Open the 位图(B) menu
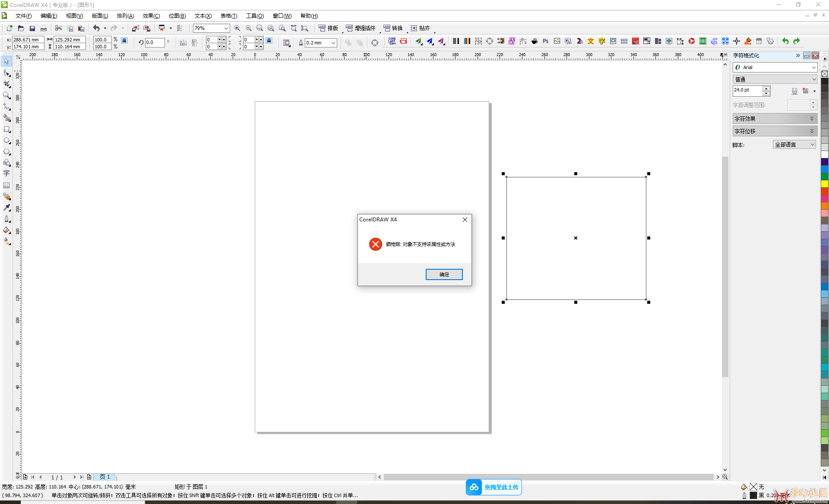This screenshot has height=504, width=829. pos(177,16)
